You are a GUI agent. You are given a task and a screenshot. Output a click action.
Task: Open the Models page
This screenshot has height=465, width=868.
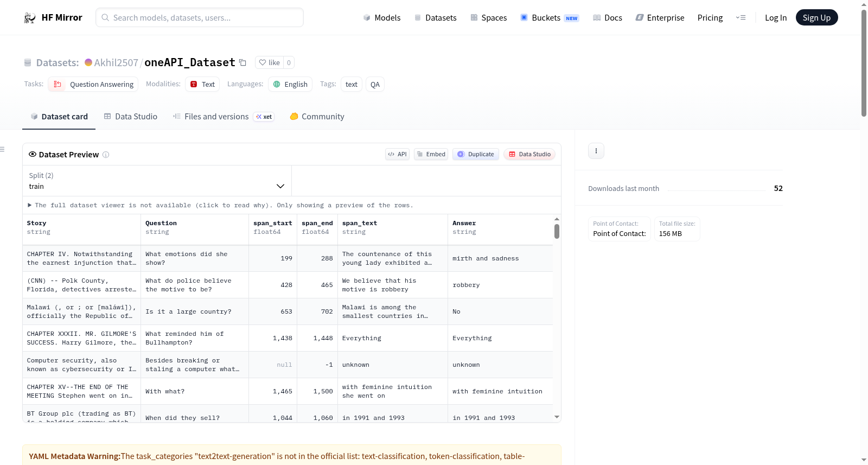[382, 18]
